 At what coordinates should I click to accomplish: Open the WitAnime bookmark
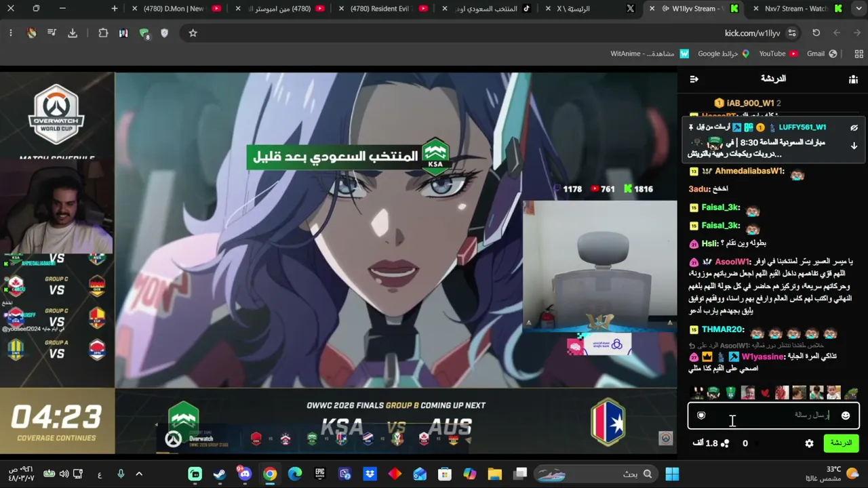(649, 54)
